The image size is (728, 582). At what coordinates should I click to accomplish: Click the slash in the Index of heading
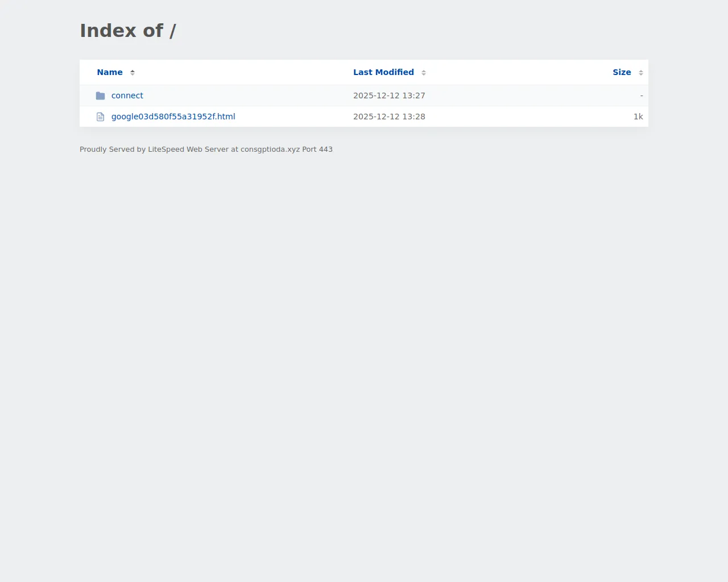coord(172,31)
